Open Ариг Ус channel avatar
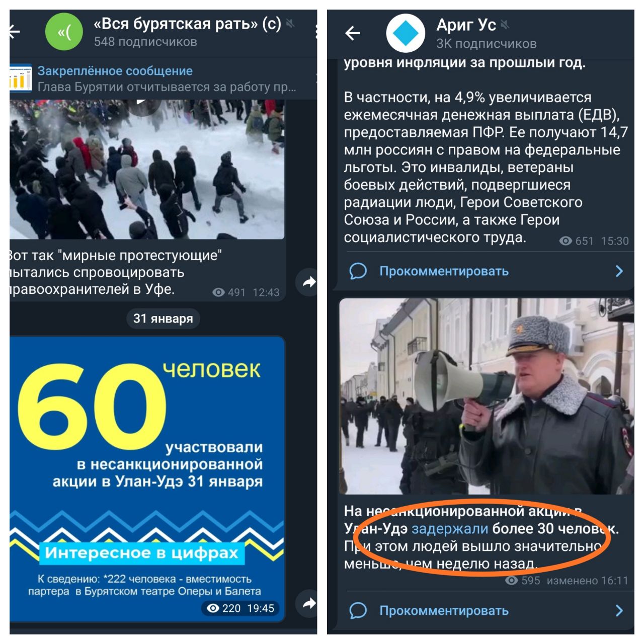The width and height of the screenshot is (644, 644). click(406, 33)
